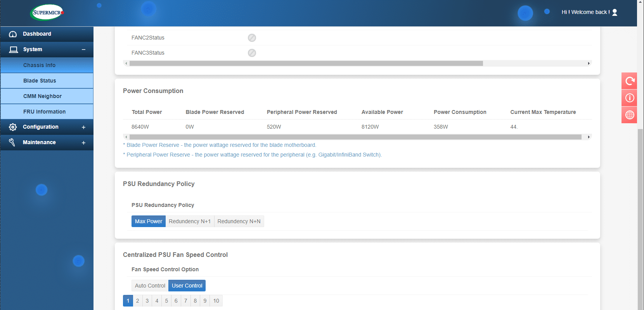This screenshot has height=310, width=644.
Task: Click the 520W peripheral reserved value
Action: (274, 127)
